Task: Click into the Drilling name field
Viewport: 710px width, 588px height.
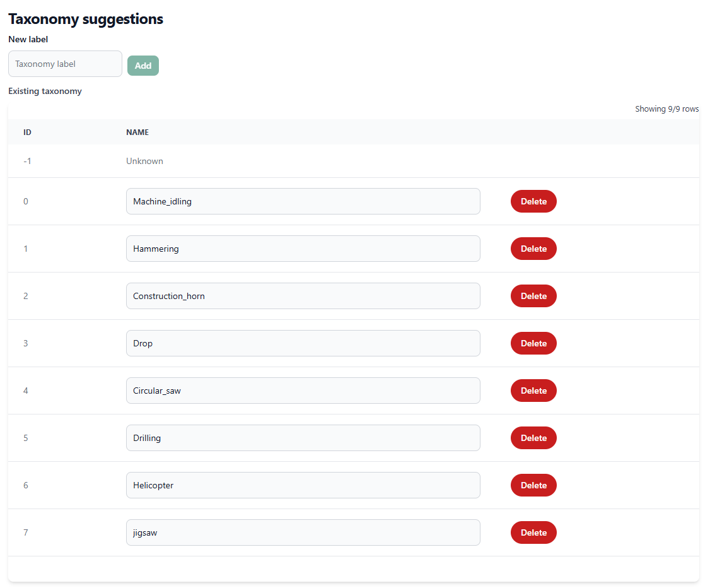Action: [x=303, y=438]
